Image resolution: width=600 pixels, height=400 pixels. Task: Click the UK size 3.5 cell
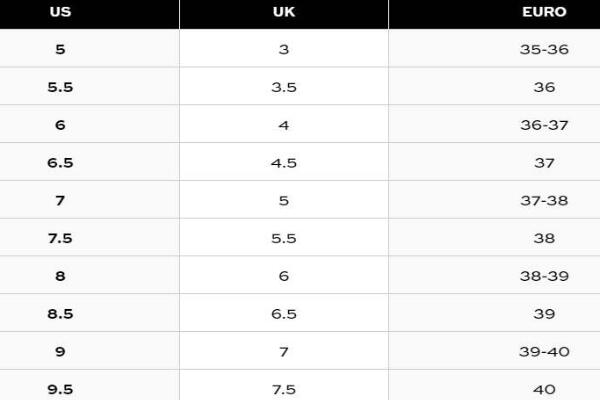[x=283, y=87]
